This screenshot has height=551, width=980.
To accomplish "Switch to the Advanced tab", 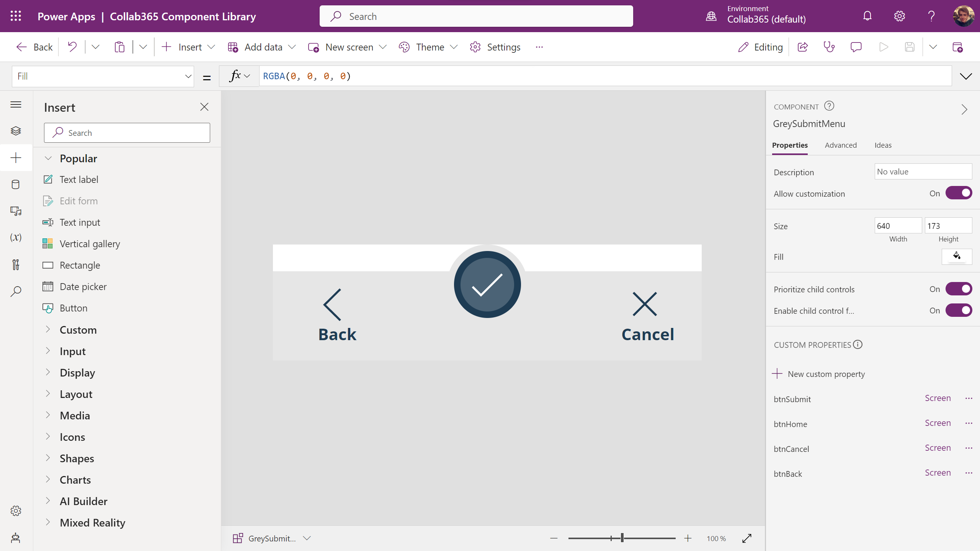I will (841, 145).
